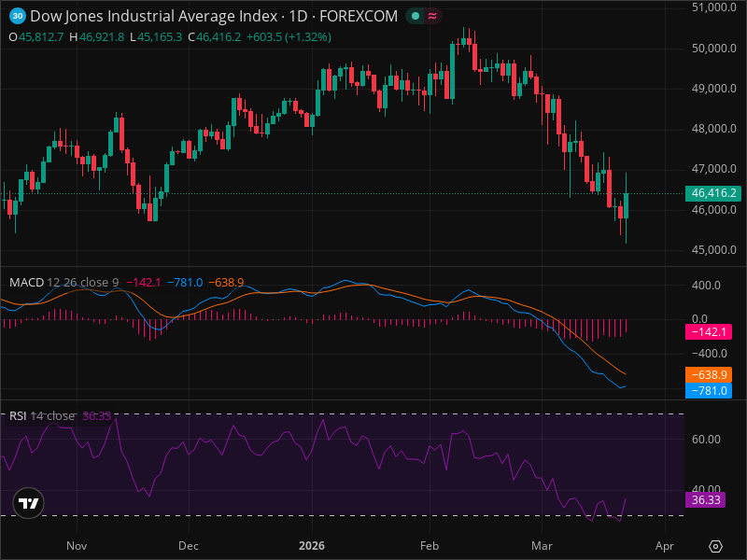Click MACD legend histogram value −142.1
747x560 pixels.
pyautogui.click(x=144, y=283)
